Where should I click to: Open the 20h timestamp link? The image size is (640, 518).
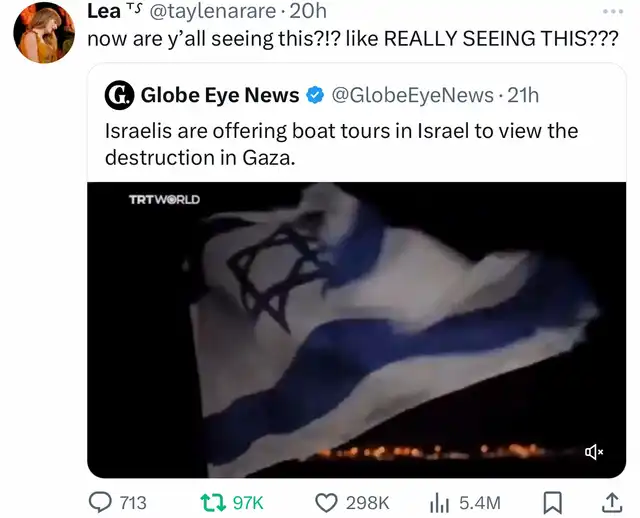pos(308,11)
